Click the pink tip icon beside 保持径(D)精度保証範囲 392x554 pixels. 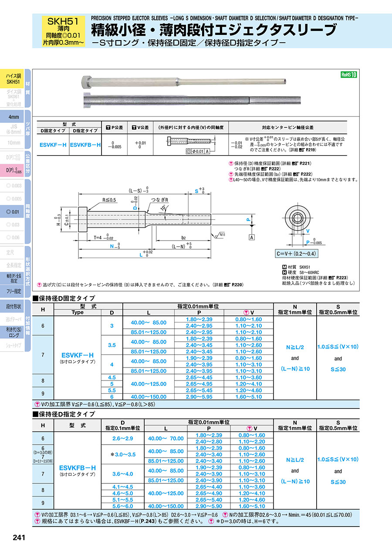click(x=231, y=163)
